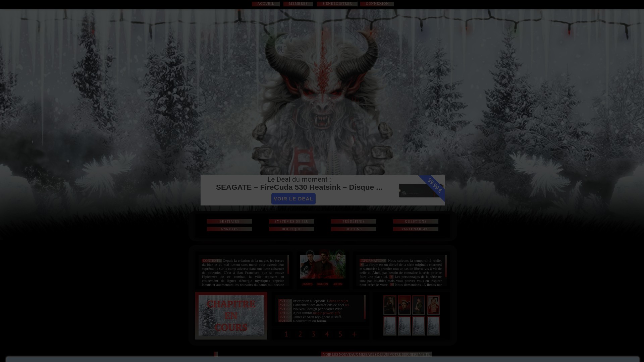Image resolution: width=644 pixels, height=362 pixels.
Task: Open the Annexes section
Action: tap(229, 229)
